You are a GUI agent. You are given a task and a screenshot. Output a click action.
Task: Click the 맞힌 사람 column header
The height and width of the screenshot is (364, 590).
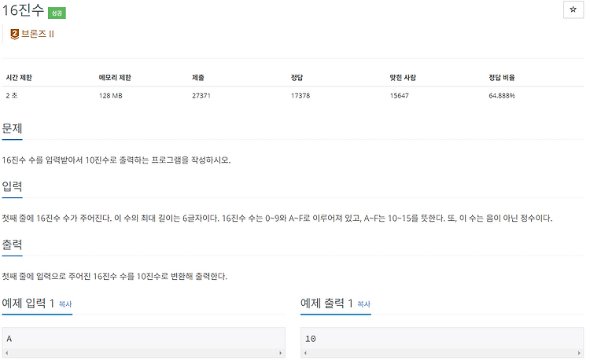pos(403,78)
